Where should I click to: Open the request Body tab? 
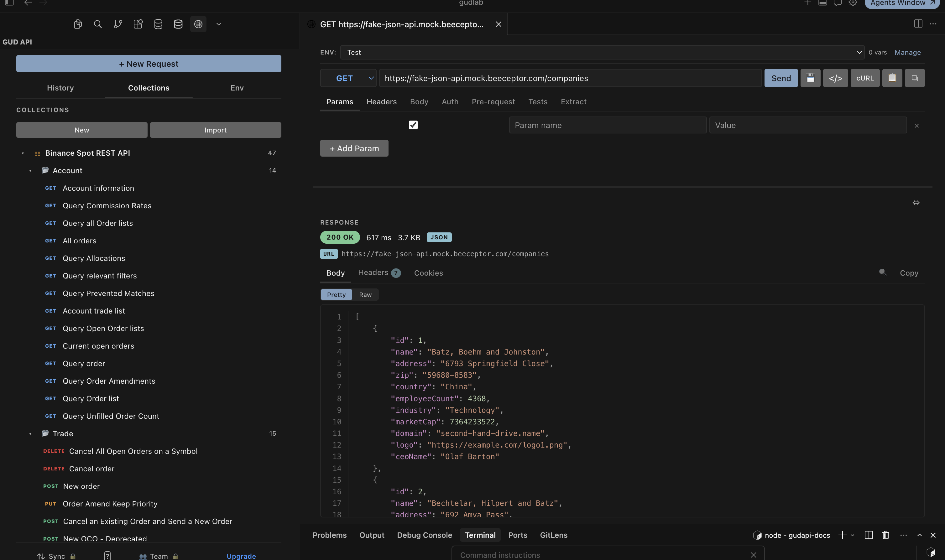click(419, 101)
